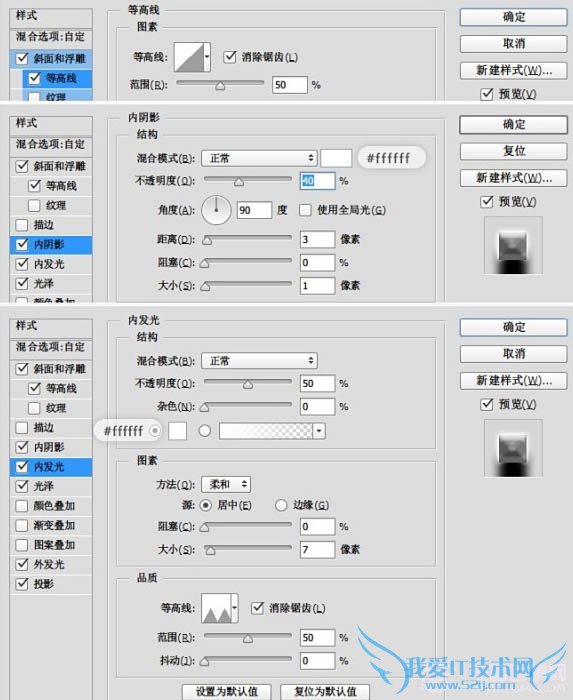Enable 渐变叠加 checkbox in 内发光 dialog
573x700 pixels.
click(22, 525)
